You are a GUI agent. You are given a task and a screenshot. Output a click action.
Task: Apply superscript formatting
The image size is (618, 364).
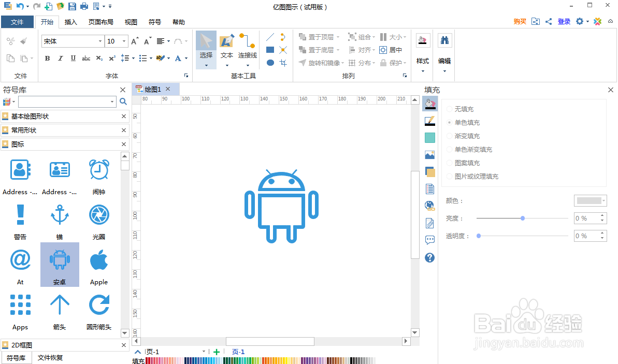112,59
